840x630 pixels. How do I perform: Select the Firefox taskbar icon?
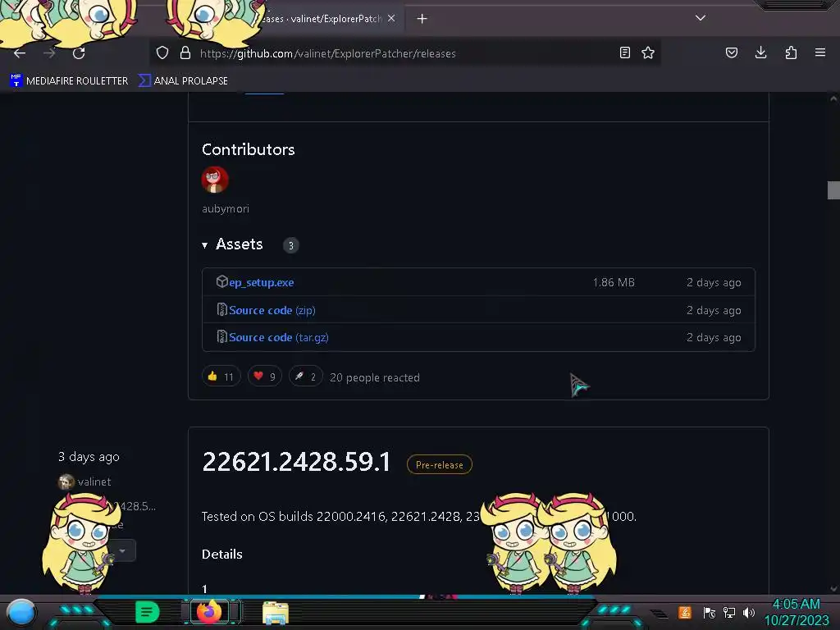209,612
